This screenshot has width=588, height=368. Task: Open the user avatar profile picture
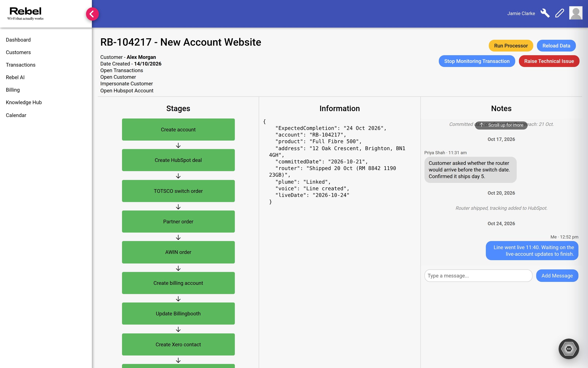click(x=576, y=13)
